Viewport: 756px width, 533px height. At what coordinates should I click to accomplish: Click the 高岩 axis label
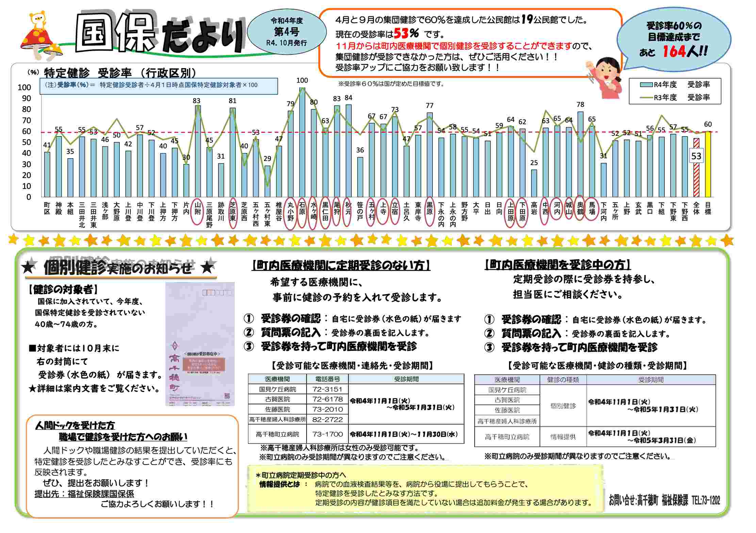pos(534,208)
